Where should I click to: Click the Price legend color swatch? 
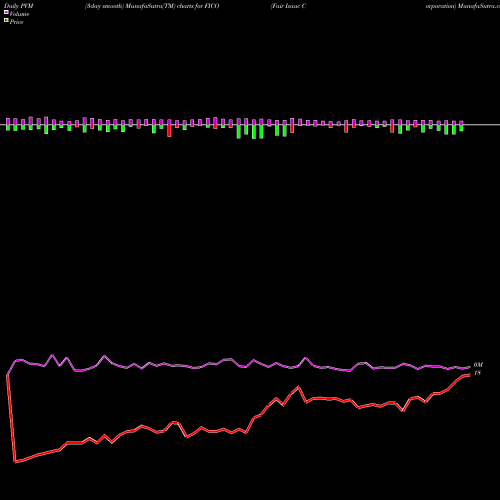tap(6, 21)
